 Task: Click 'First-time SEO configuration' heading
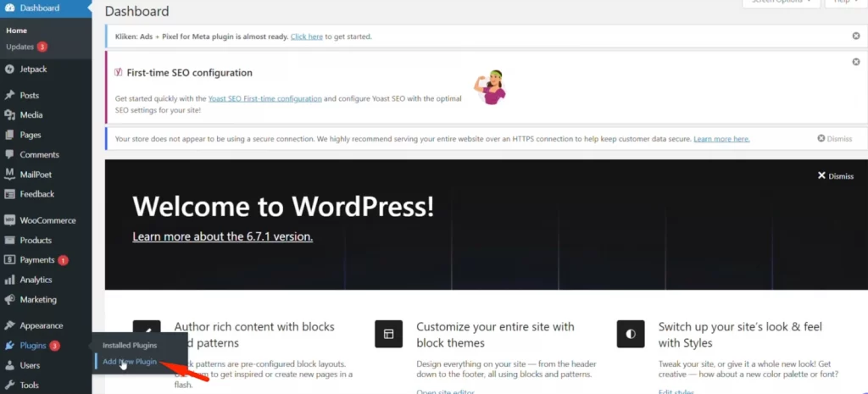click(189, 73)
